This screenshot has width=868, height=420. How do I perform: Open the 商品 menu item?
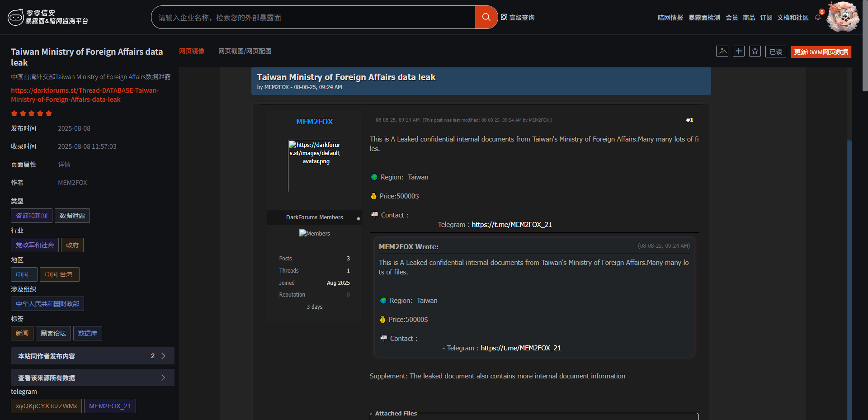tap(749, 18)
